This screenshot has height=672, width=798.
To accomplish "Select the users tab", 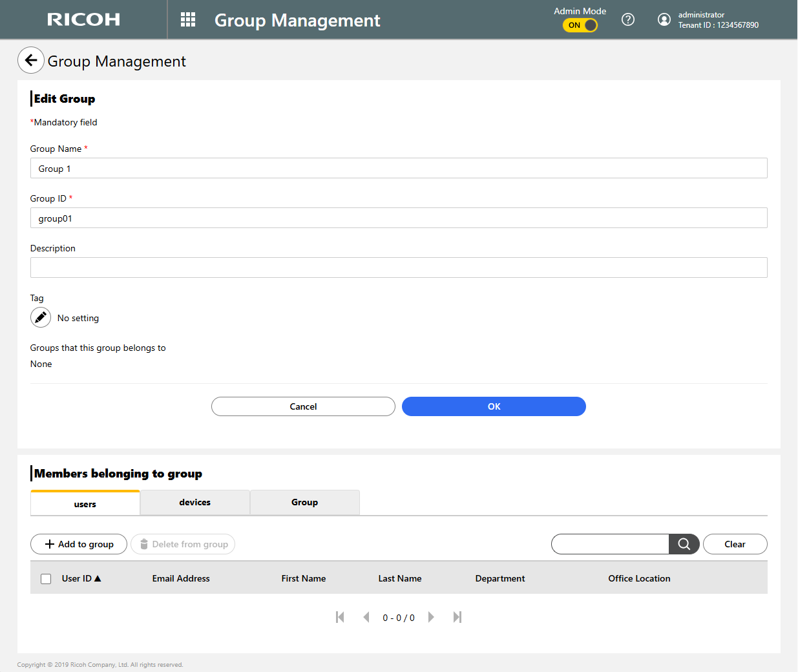I will pos(85,502).
